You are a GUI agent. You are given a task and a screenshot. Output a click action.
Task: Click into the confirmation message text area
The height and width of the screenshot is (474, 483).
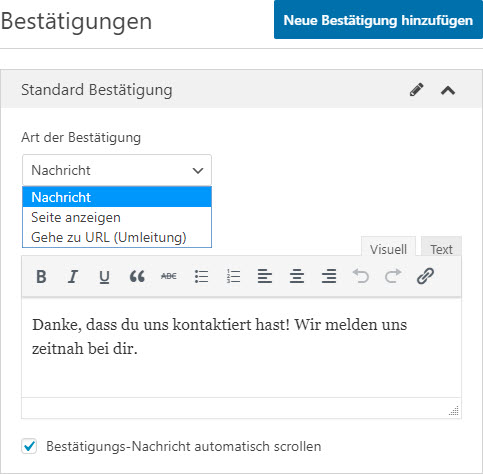point(241,347)
